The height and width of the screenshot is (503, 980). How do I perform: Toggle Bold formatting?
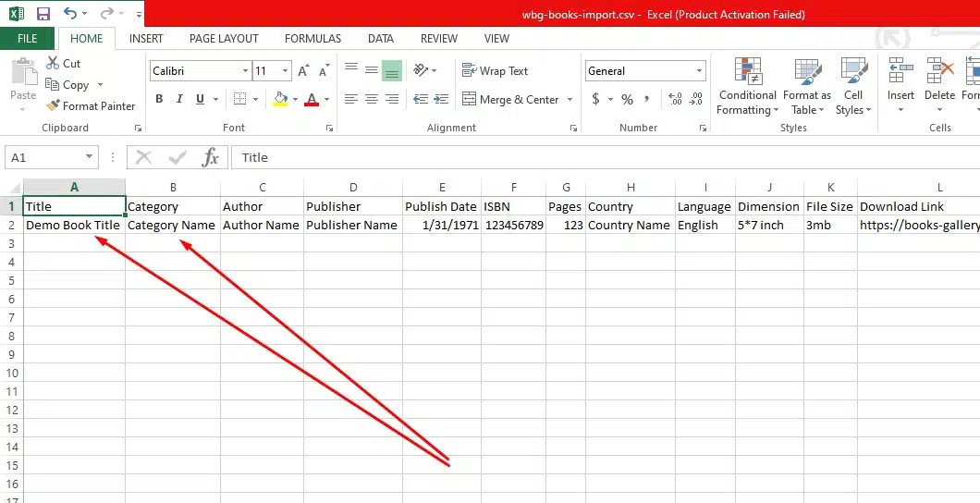159,99
